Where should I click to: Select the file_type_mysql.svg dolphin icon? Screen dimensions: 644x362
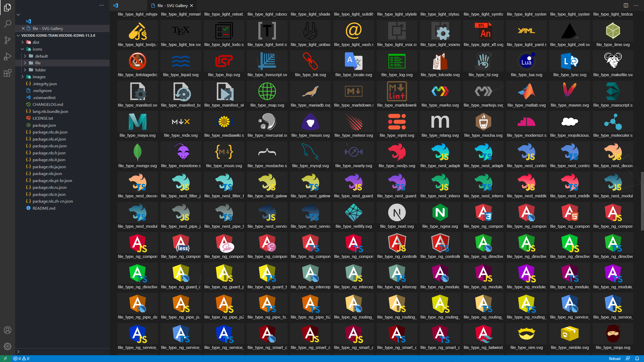pyautogui.click(x=310, y=152)
